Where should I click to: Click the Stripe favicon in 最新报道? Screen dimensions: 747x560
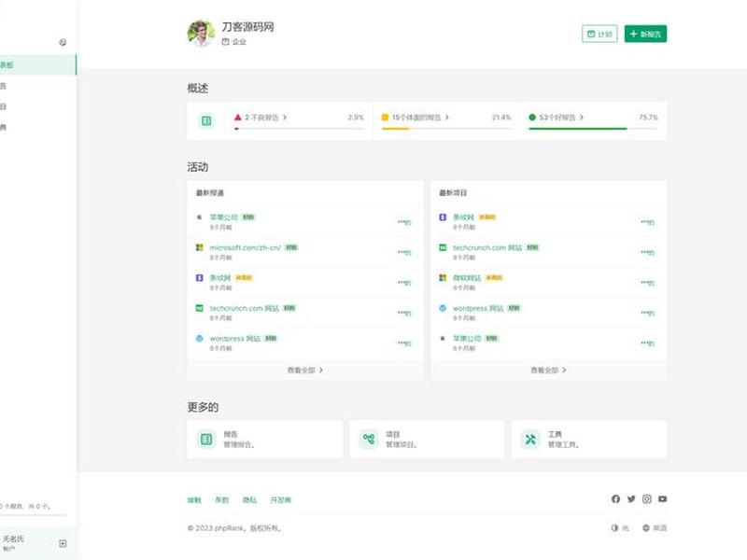click(x=200, y=277)
